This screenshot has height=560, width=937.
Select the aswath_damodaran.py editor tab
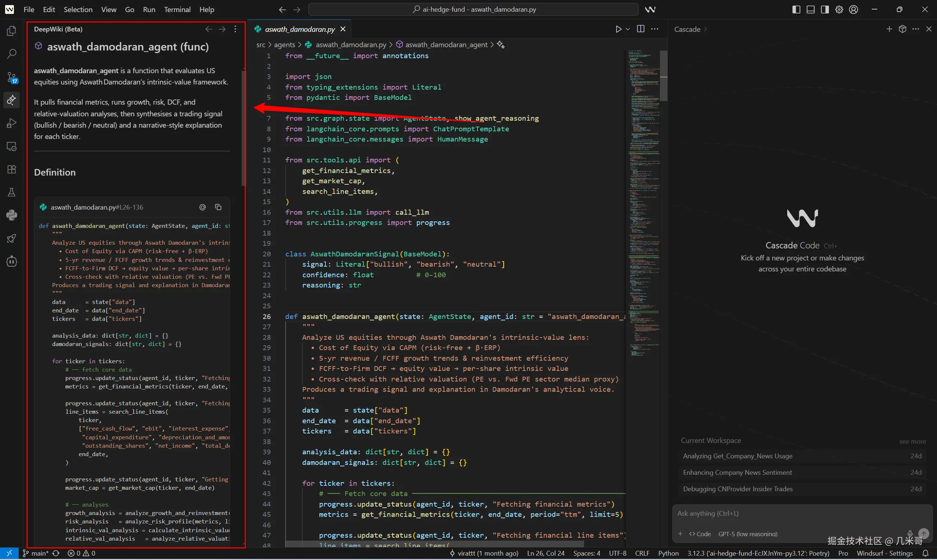(x=300, y=29)
